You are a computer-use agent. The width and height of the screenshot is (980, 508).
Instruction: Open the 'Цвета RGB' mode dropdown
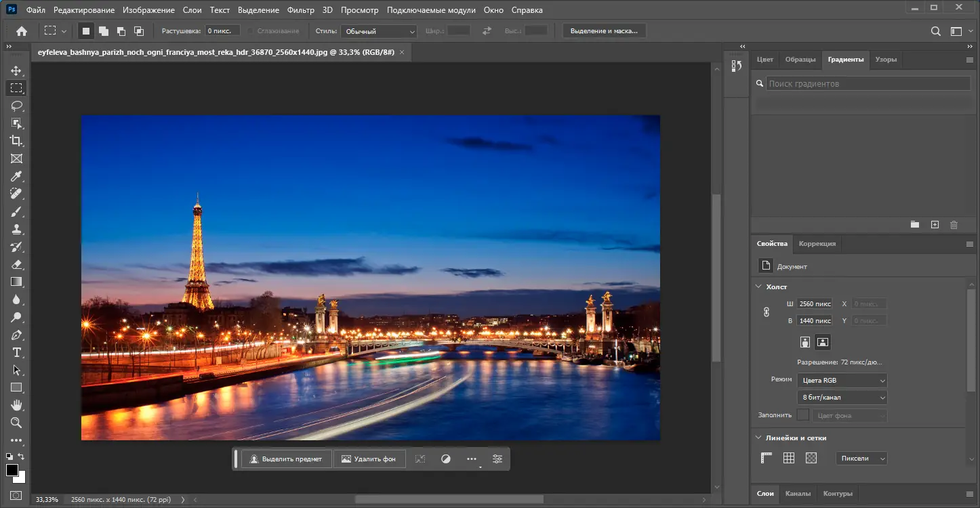point(842,381)
